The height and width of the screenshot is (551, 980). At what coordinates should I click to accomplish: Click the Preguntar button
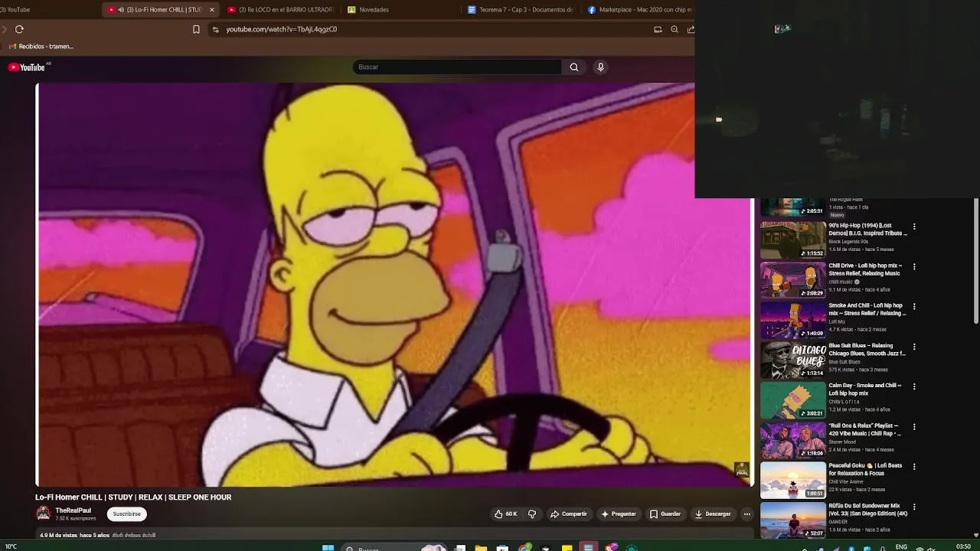(619, 514)
